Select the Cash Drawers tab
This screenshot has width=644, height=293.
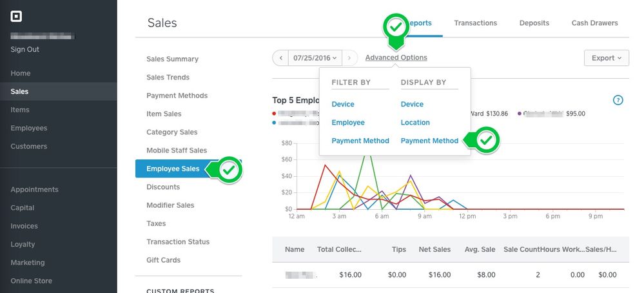point(594,23)
